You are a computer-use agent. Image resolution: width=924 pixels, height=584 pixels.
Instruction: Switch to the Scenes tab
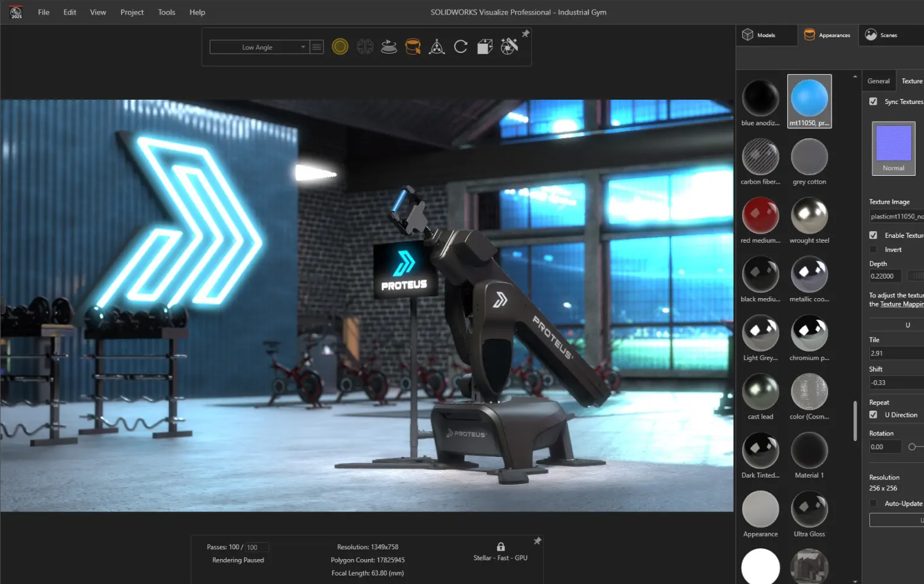(x=881, y=35)
